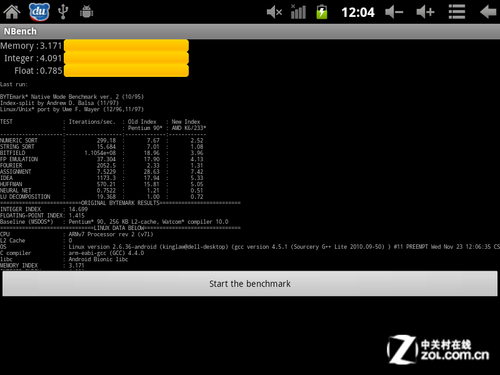Click the BYTEmark Native Mode Benchmark header

72,97
